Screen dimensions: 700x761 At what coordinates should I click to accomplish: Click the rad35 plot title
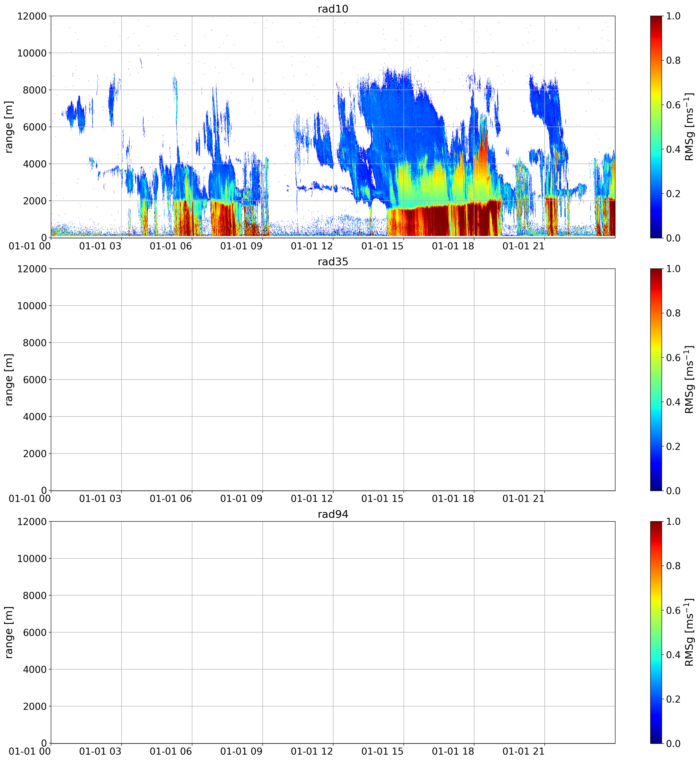[x=333, y=262]
